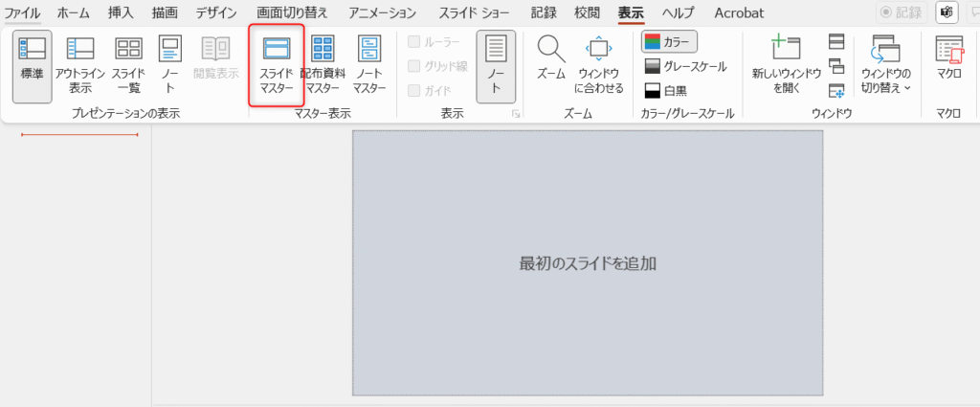Switch to the 画面切り替え tab

(x=292, y=12)
